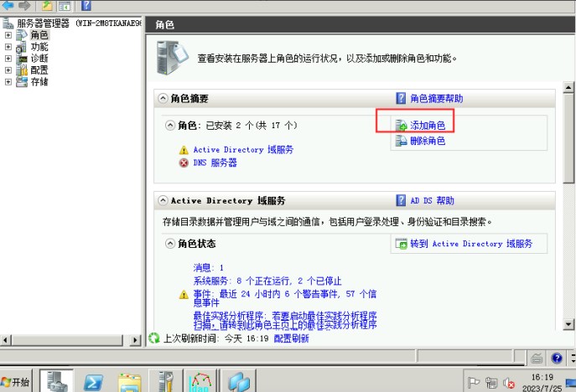Screen dimensions: 576x392
Task: Expand the 存储 tree node
Action: click(x=8, y=82)
